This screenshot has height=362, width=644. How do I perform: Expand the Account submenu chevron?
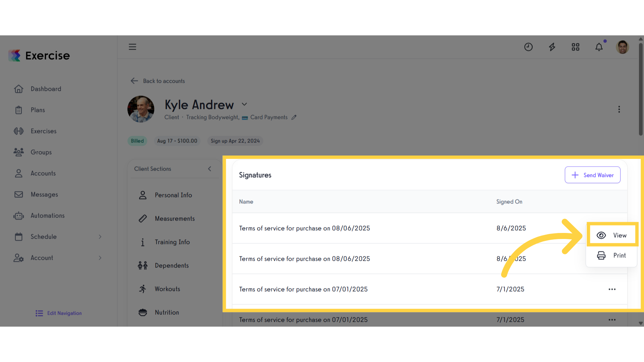100,258
